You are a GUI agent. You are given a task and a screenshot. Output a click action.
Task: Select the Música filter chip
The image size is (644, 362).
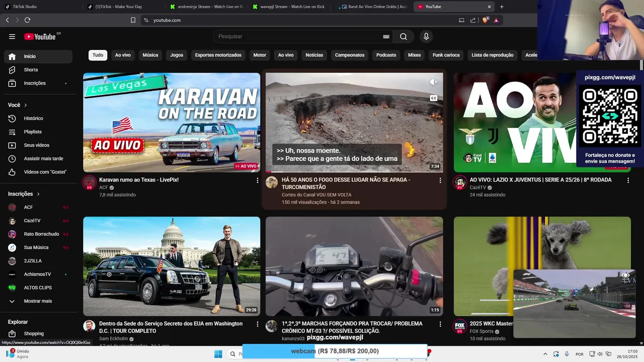pyautogui.click(x=150, y=55)
